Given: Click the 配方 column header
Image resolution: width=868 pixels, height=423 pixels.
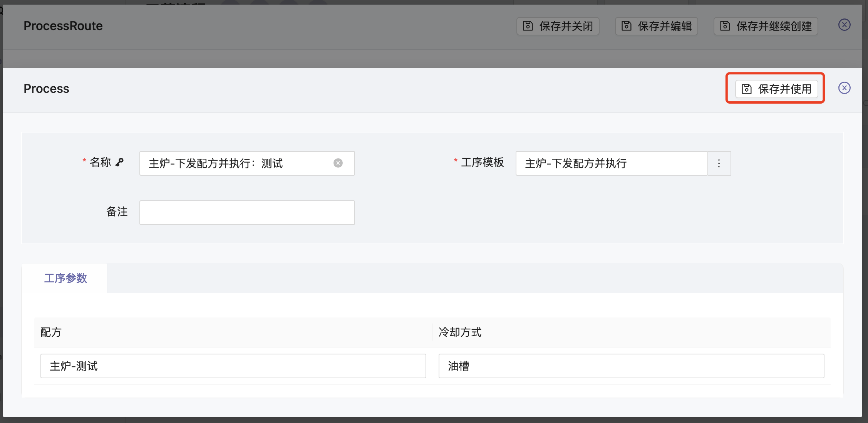Looking at the screenshot, I should click(x=51, y=332).
